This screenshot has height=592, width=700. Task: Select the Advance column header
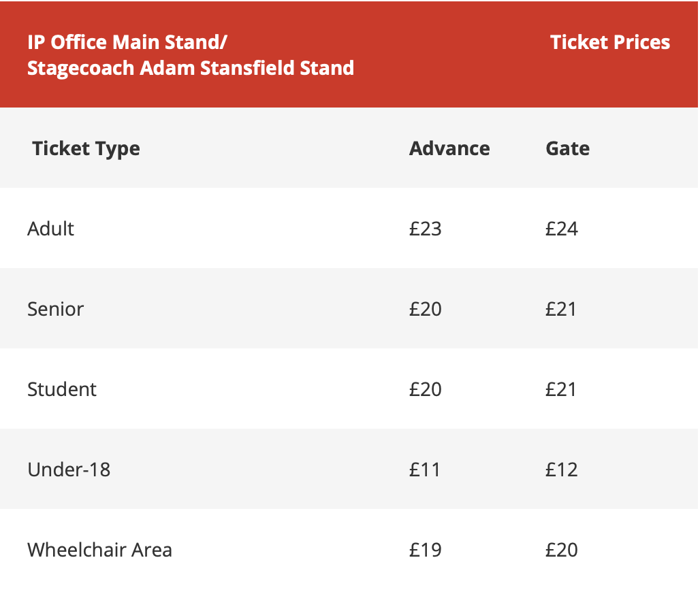(449, 148)
